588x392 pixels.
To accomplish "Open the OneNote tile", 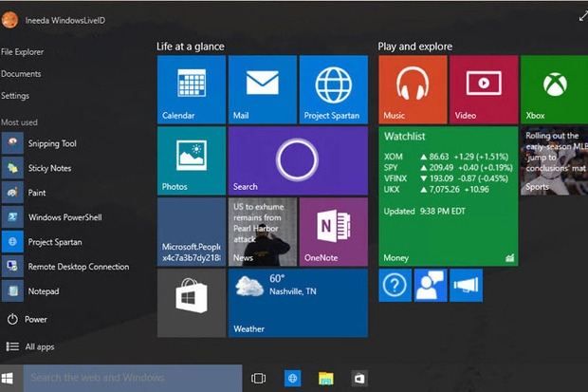I will pyautogui.click(x=333, y=232).
